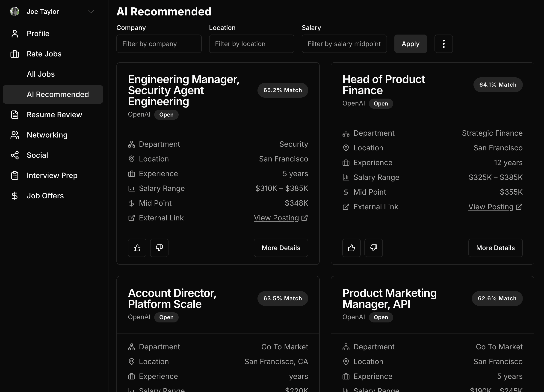Focus the Filter by salary midpoint field
This screenshot has height=392, width=544.
(x=344, y=44)
